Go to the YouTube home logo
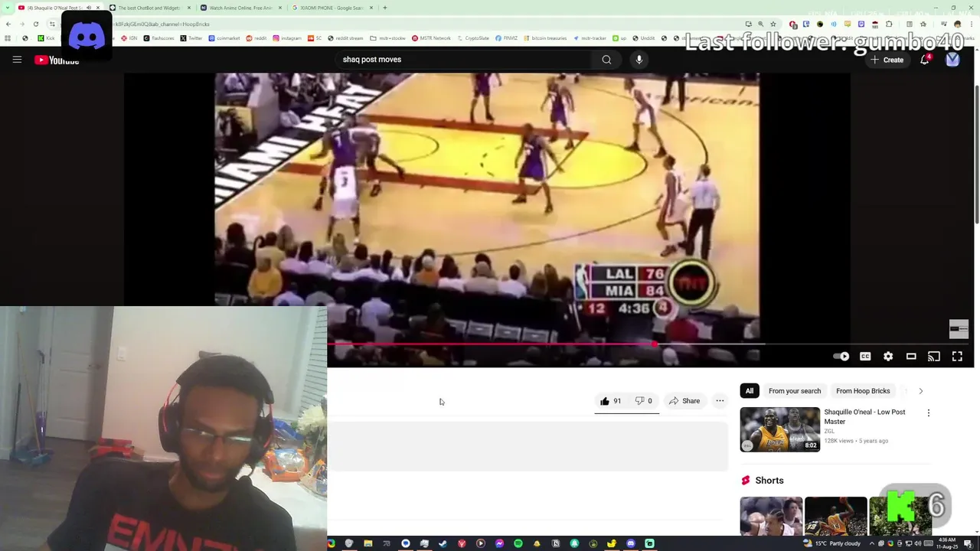This screenshot has width=980, height=551. point(57,60)
